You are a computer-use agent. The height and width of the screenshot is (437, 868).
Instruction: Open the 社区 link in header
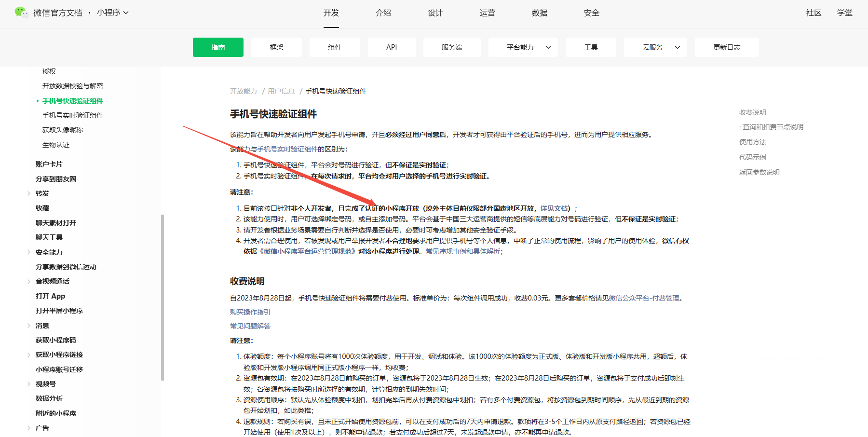click(x=814, y=13)
